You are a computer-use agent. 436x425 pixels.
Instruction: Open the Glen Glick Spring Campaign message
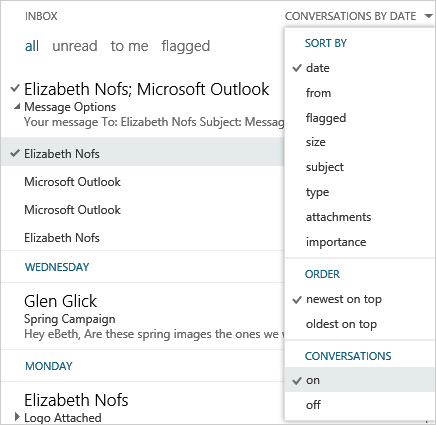[143, 316]
